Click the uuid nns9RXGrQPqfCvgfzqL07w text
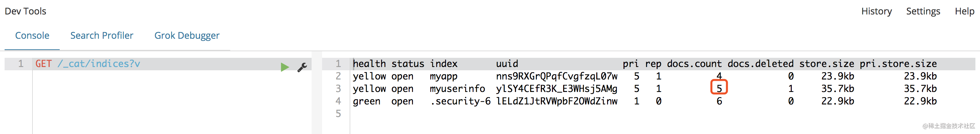Viewport: 980px width, 134px height. (557, 77)
